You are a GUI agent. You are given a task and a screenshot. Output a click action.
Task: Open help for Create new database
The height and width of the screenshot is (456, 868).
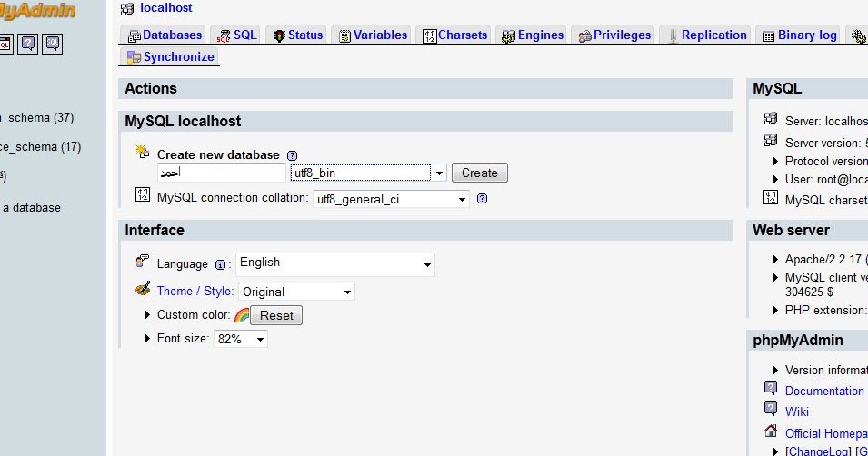[293, 155]
